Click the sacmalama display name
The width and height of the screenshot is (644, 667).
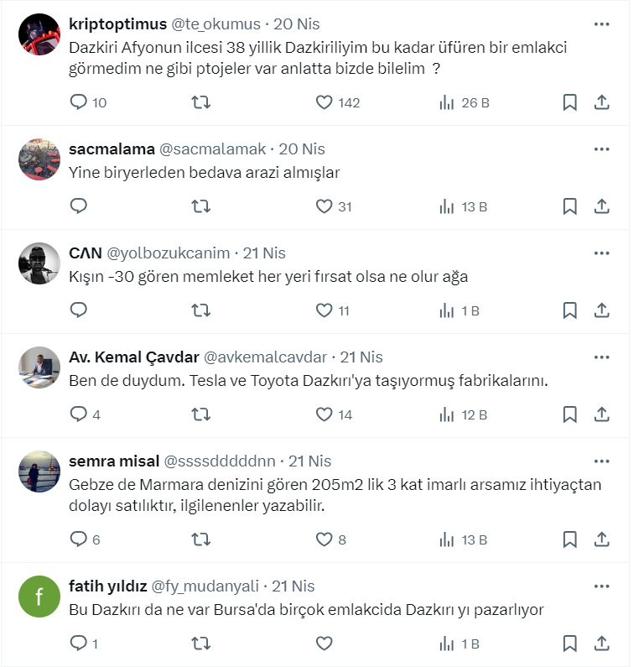[111, 149]
